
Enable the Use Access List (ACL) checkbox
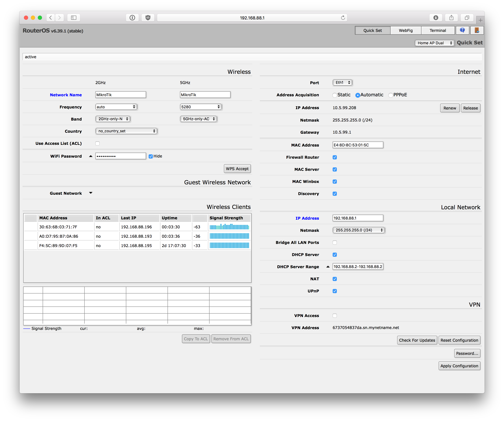(97, 143)
